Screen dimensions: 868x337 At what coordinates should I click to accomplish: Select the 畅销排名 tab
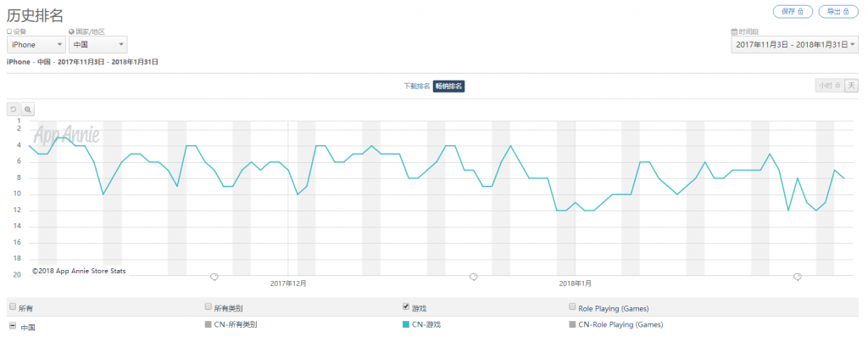(x=448, y=86)
